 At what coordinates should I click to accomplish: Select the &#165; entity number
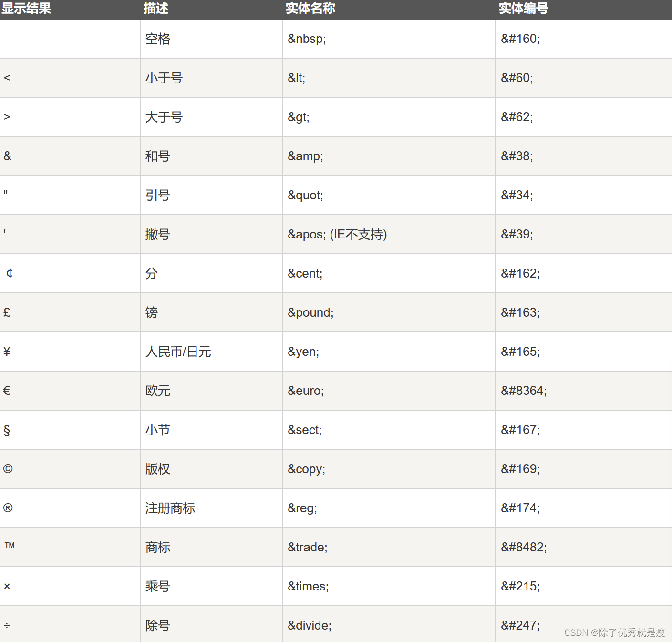520,352
